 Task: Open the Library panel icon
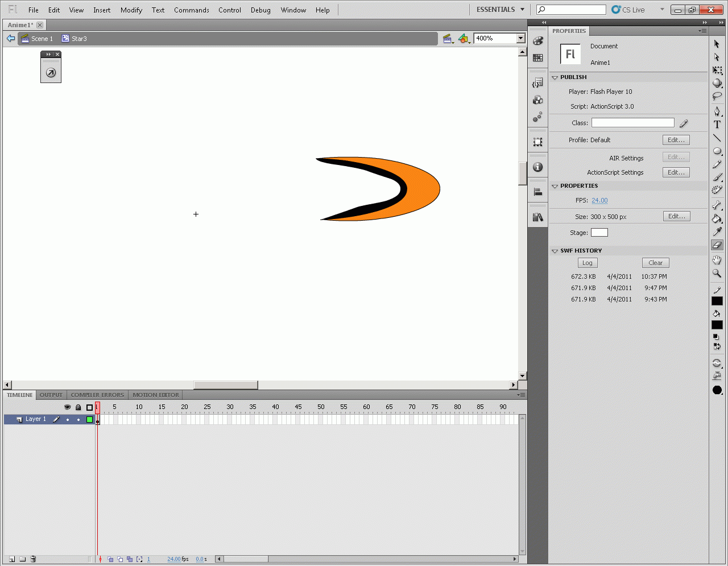537,217
